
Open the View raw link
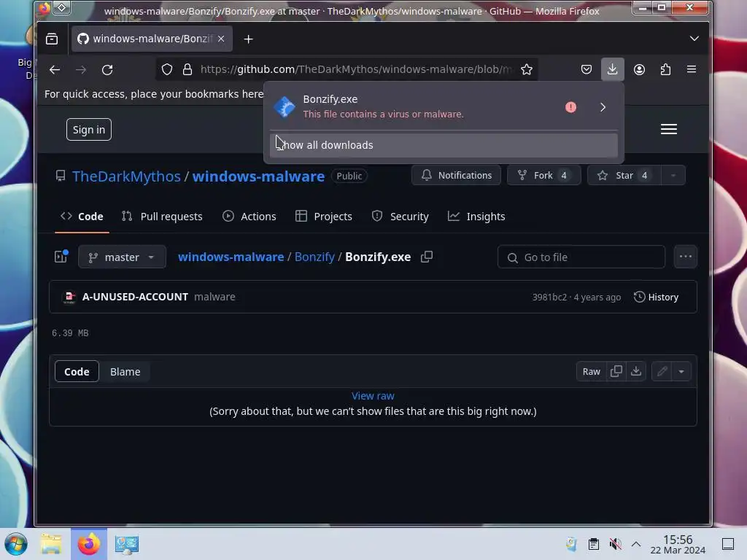[373, 396]
